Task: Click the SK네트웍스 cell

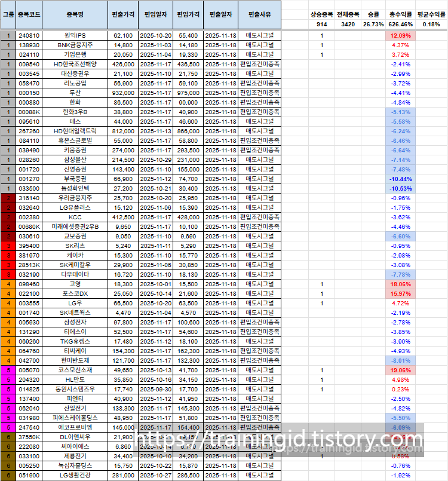Action: click(75, 313)
